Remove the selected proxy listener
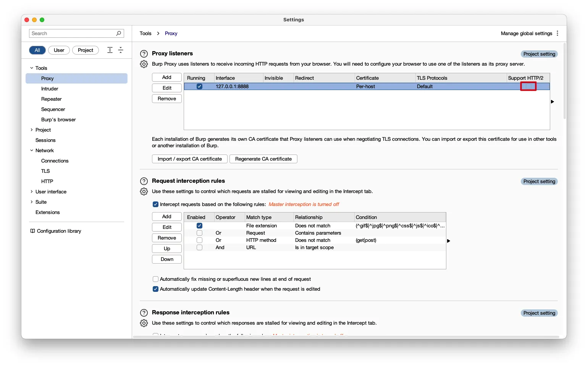The height and width of the screenshot is (367, 588). point(167,98)
